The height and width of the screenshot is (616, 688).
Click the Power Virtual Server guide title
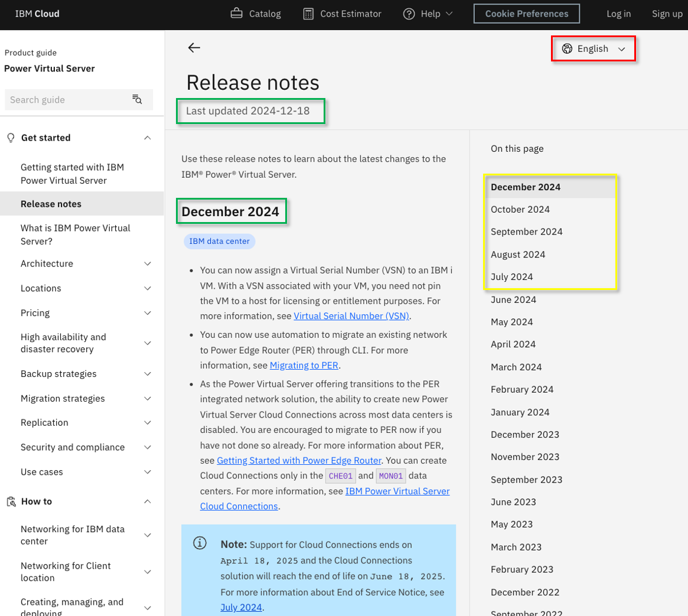(49, 69)
